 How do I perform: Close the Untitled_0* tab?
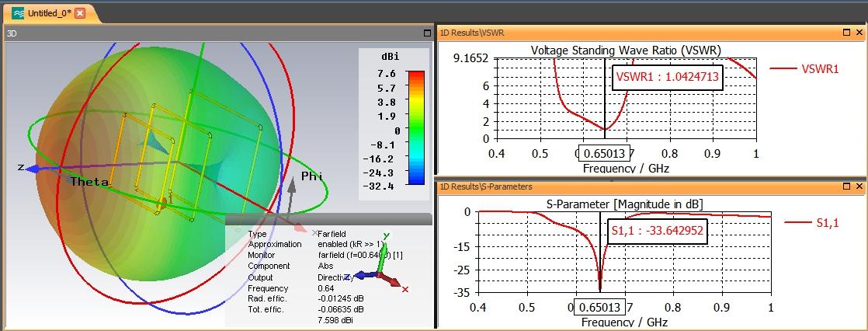click(80, 13)
